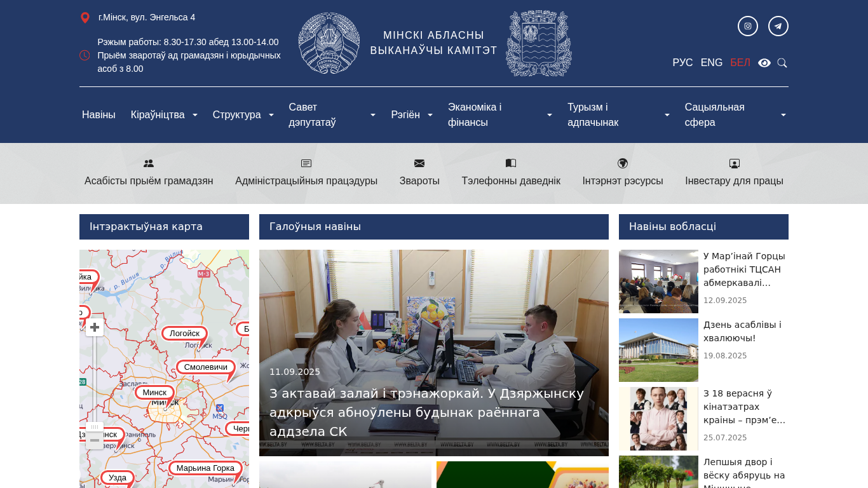868x488 pixels.
Task: Zoom out on the interactive map
Action: coord(95,440)
